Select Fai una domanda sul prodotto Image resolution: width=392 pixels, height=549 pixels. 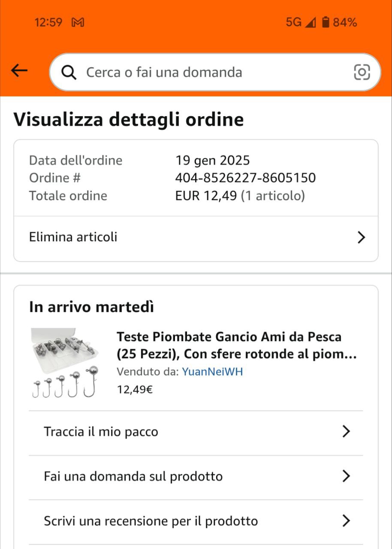[x=133, y=477]
